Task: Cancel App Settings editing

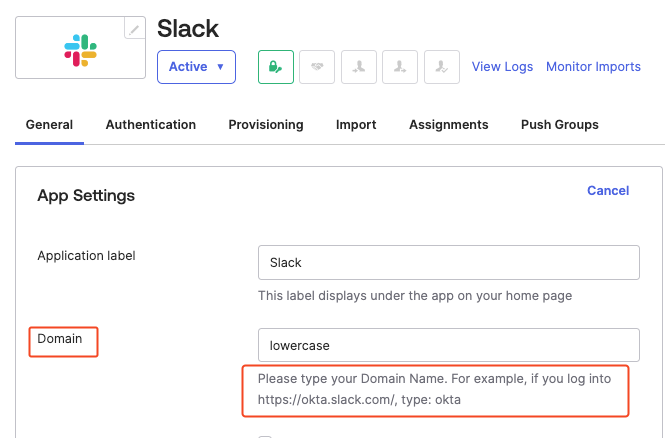Action: [x=608, y=191]
